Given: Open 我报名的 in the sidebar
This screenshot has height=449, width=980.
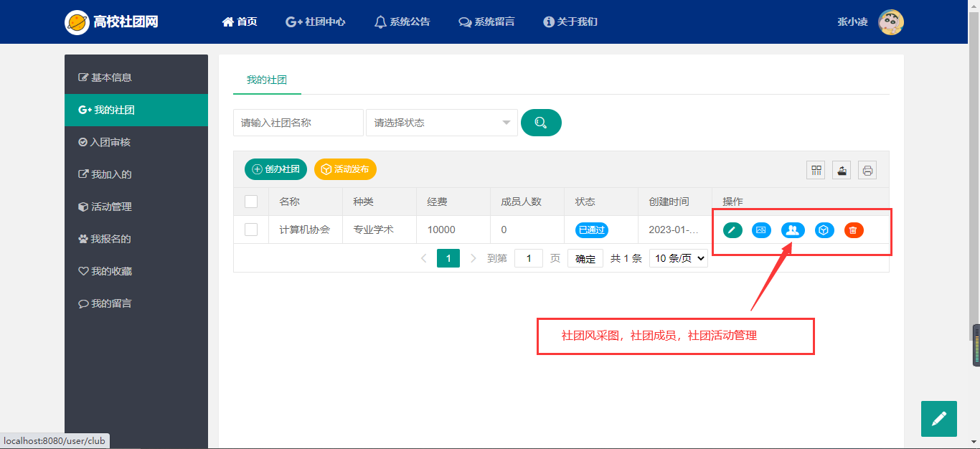Looking at the screenshot, I should [x=136, y=239].
